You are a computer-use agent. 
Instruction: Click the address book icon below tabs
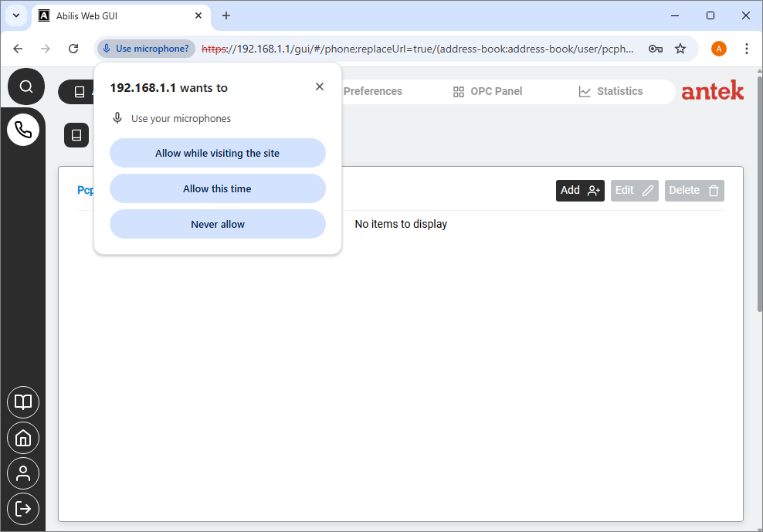76,135
